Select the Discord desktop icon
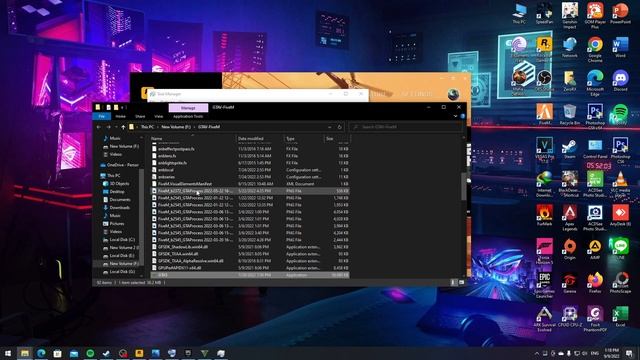Screen dimensions: 640x360 point(620,80)
